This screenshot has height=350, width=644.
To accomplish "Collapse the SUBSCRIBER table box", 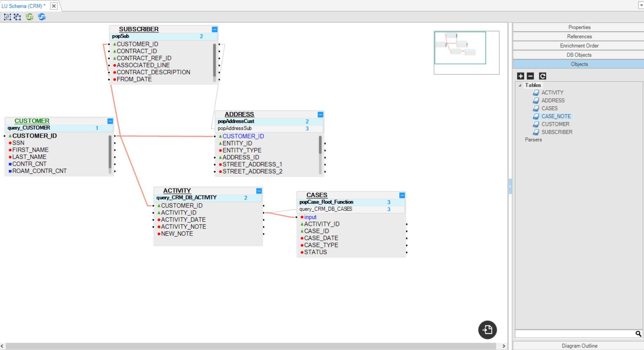I will click(x=215, y=29).
